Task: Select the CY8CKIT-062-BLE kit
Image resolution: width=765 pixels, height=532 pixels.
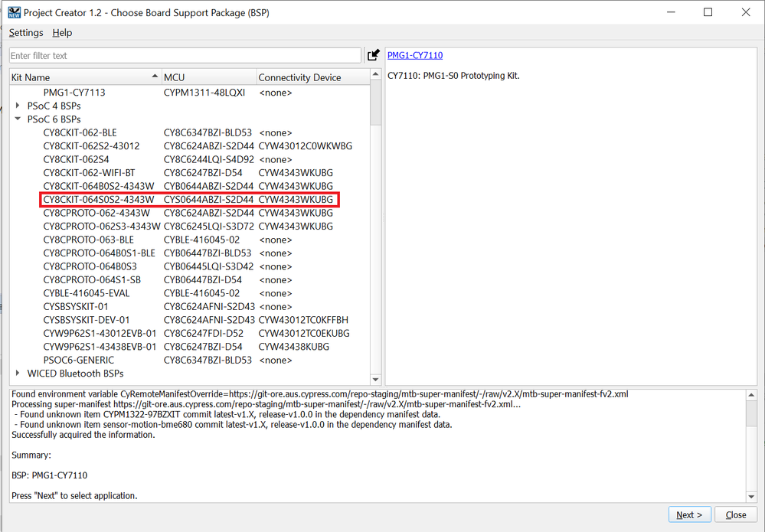Action: 80,132
